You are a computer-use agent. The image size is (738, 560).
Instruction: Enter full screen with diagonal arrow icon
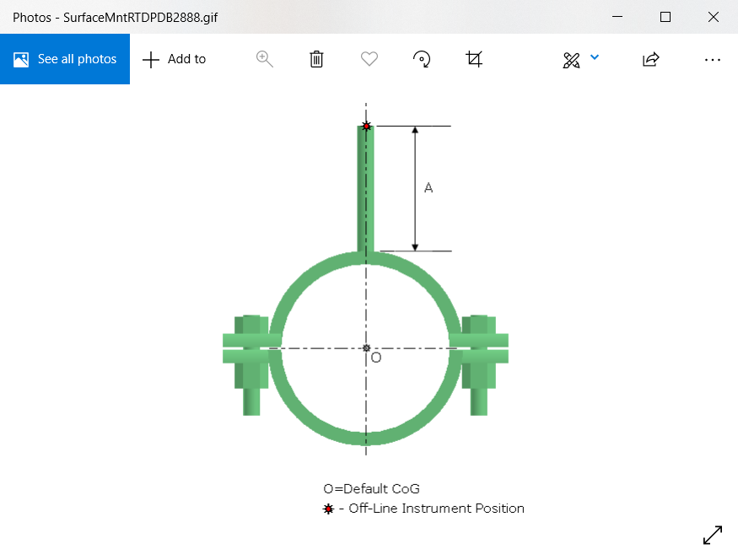pyautogui.click(x=713, y=535)
